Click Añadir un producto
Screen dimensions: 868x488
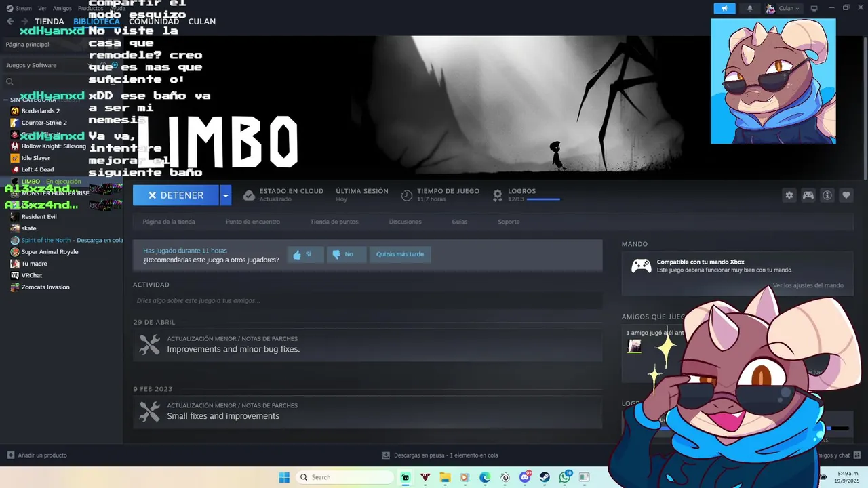click(37, 455)
